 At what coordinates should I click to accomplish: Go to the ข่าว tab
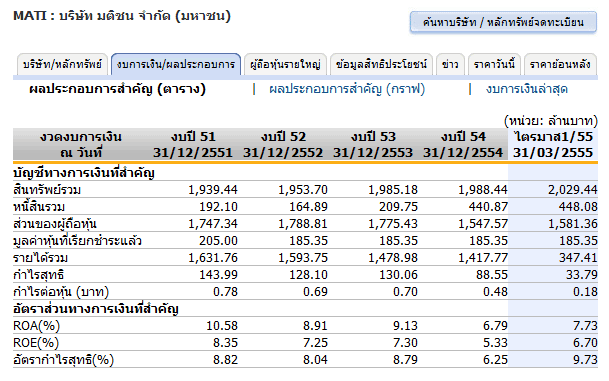(450, 64)
